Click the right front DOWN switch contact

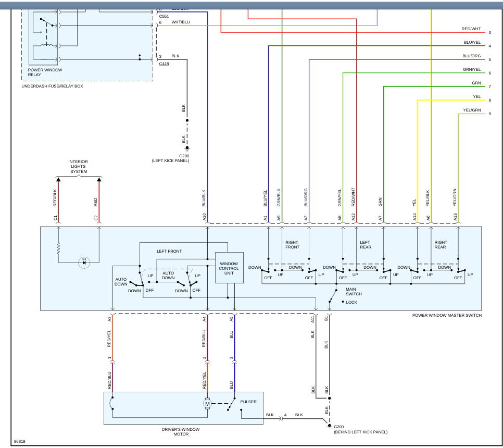point(265,270)
